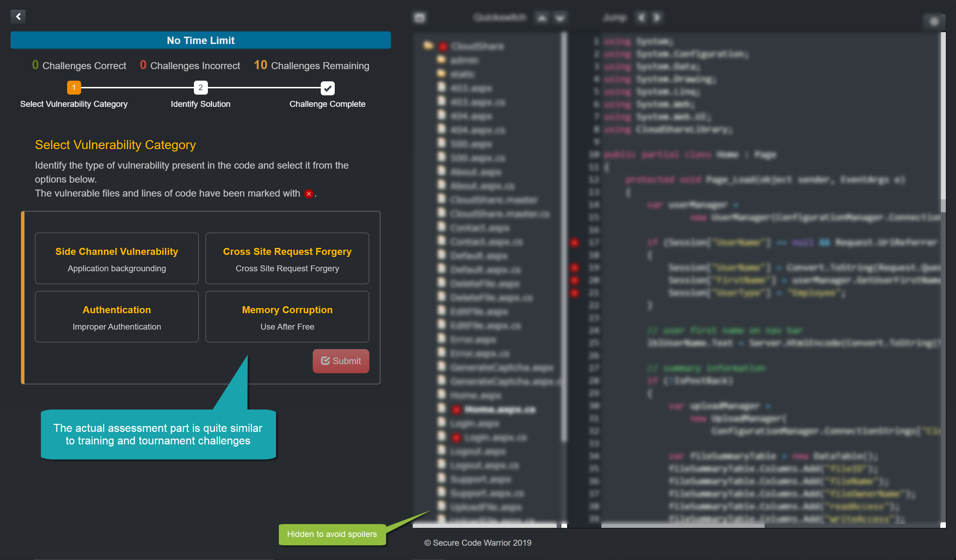Open 404.aspx.cs in the file tree
Image resolution: width=956 pixels, height=560 pixels.
[478, 130]
